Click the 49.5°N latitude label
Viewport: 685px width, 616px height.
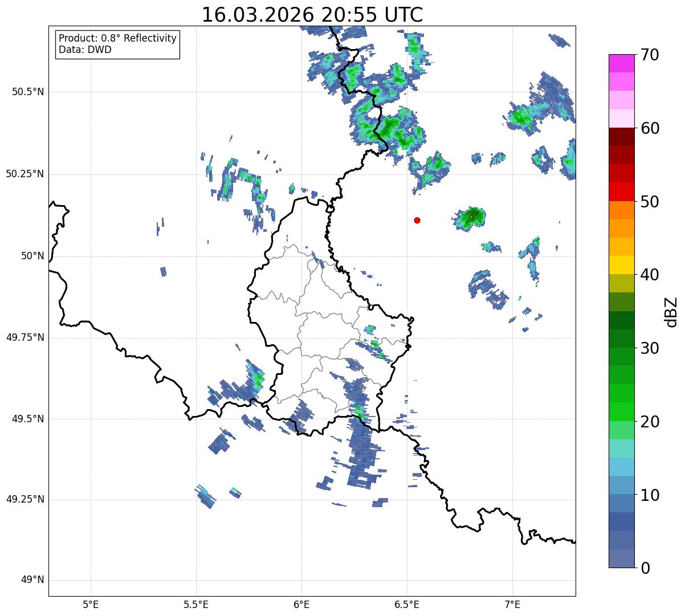point(28,419)
